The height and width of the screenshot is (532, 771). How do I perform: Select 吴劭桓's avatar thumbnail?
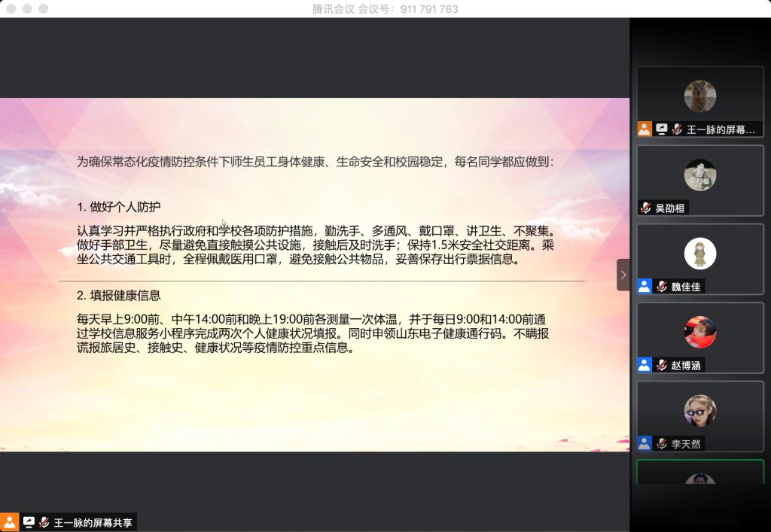699,175
